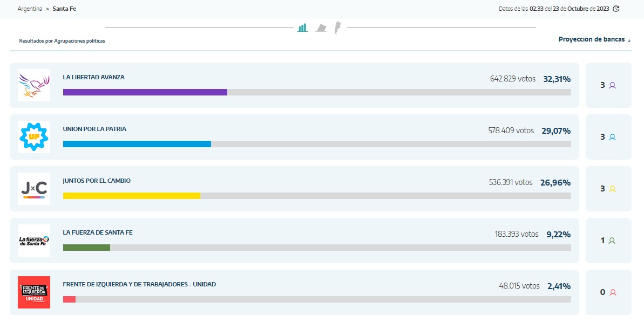Go to Argentina in the breadcrumb
Image resolution: width=644 pixels, height=329 pixels.
click(30, 9)
